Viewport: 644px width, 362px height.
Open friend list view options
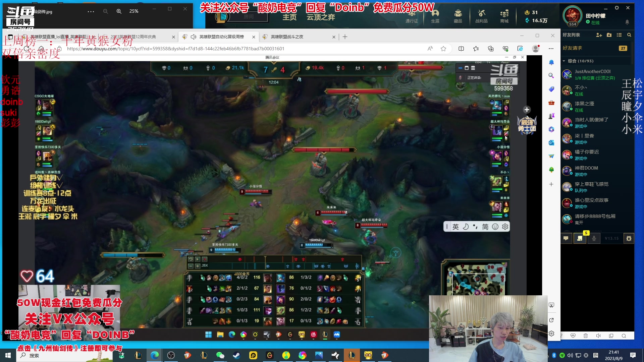click(x=619, y=35)
